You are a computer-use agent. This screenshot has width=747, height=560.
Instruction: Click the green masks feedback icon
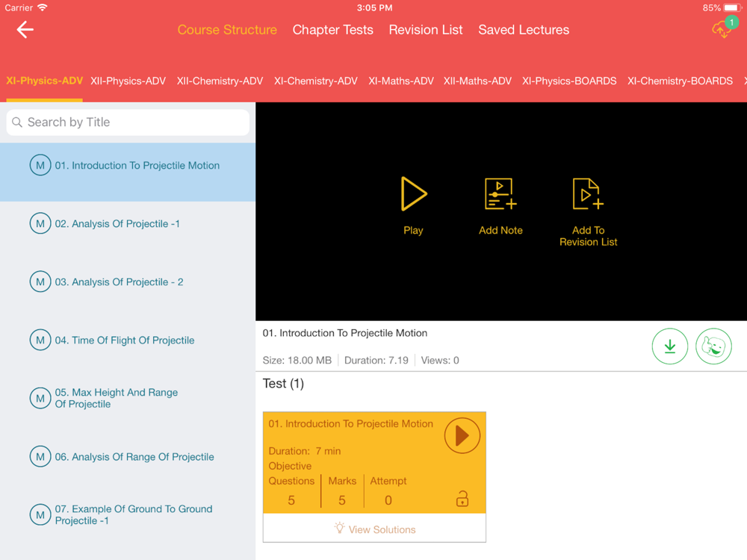(x=713, y=346)
